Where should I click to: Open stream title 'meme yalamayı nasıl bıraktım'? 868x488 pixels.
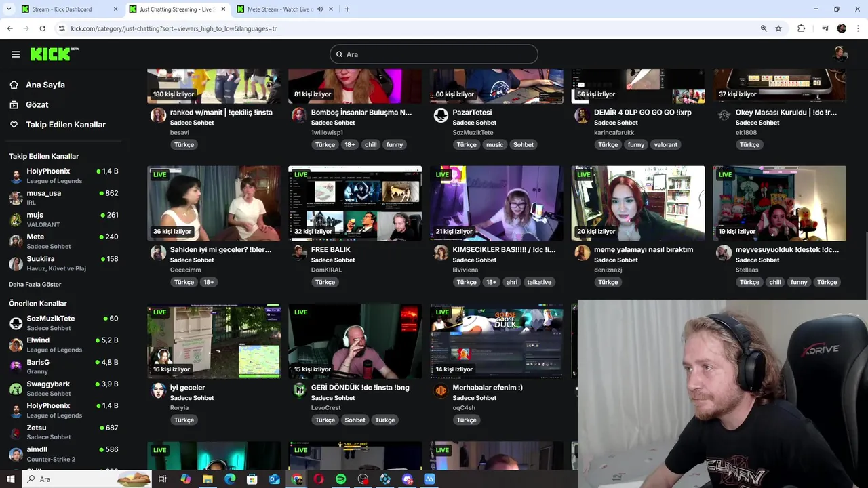tap(644, 249)
